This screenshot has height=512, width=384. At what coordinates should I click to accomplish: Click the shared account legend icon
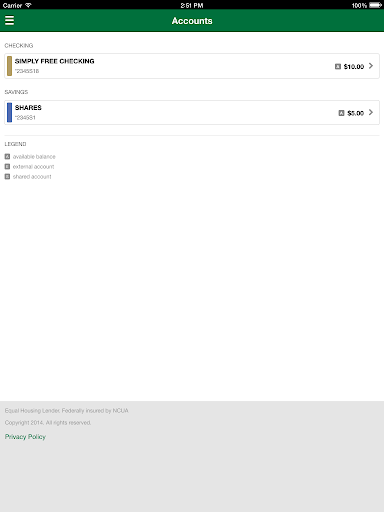7,176
